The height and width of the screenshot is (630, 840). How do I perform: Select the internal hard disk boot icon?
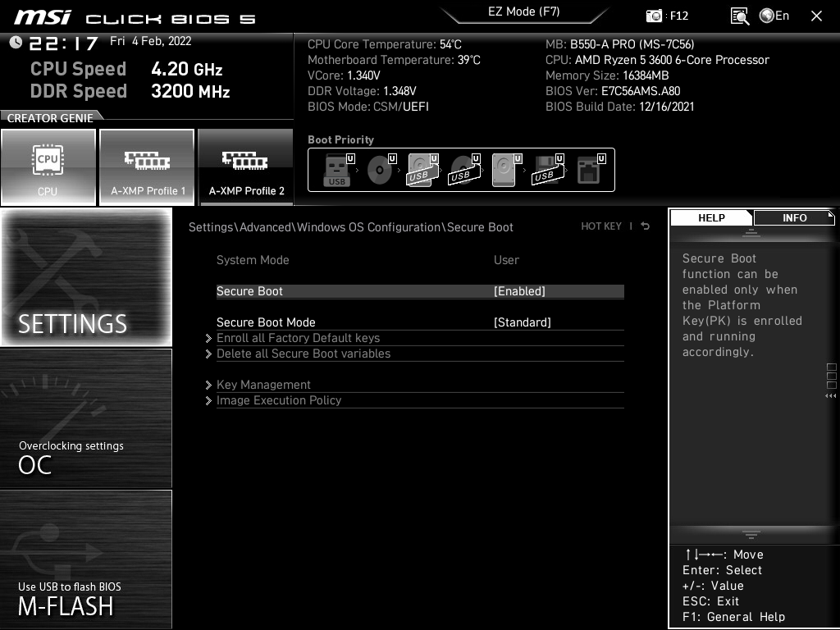pyautogui.click(x=504, y=171)
